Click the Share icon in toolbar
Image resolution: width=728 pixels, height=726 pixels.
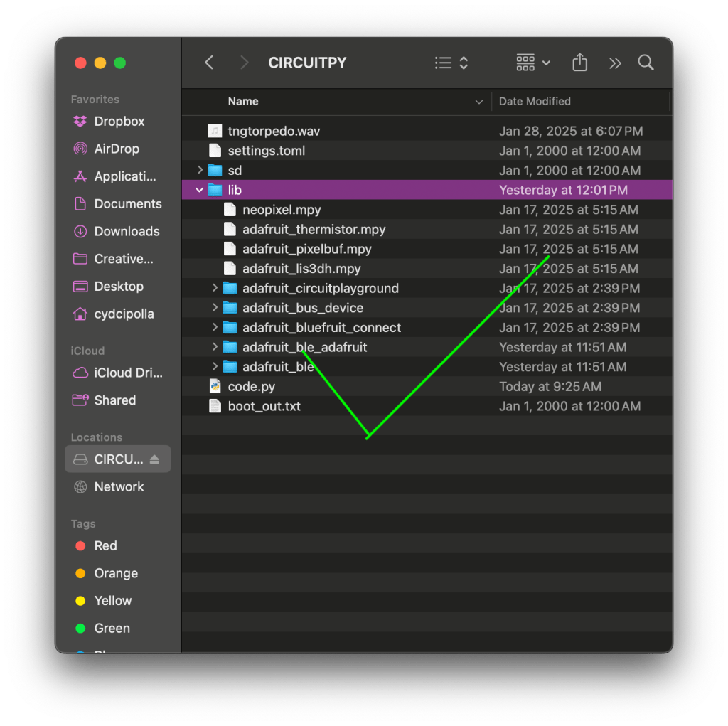pos(579,63)
